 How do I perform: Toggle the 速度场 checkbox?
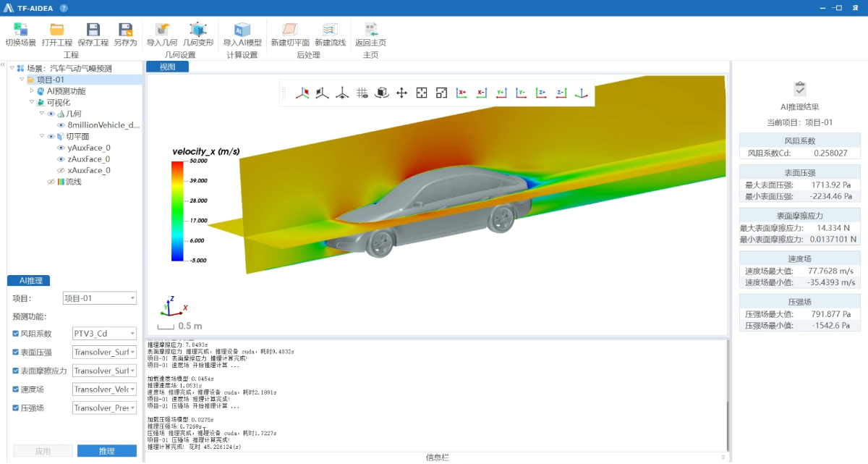tap(16, 389)
